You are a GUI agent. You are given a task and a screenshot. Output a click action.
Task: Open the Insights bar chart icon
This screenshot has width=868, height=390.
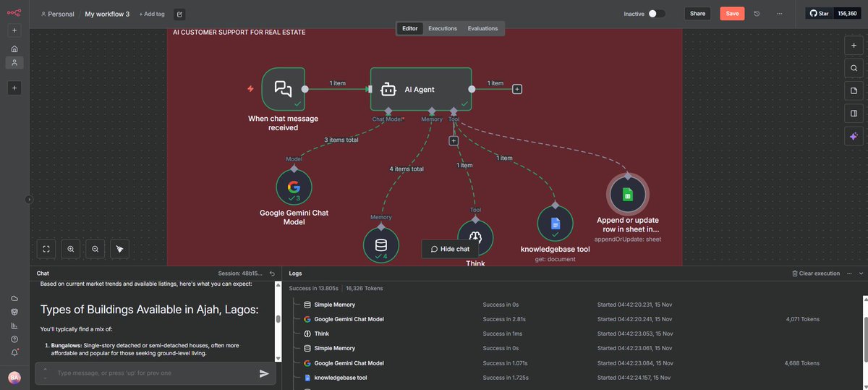pyautogui.click(x=14, y=326)
